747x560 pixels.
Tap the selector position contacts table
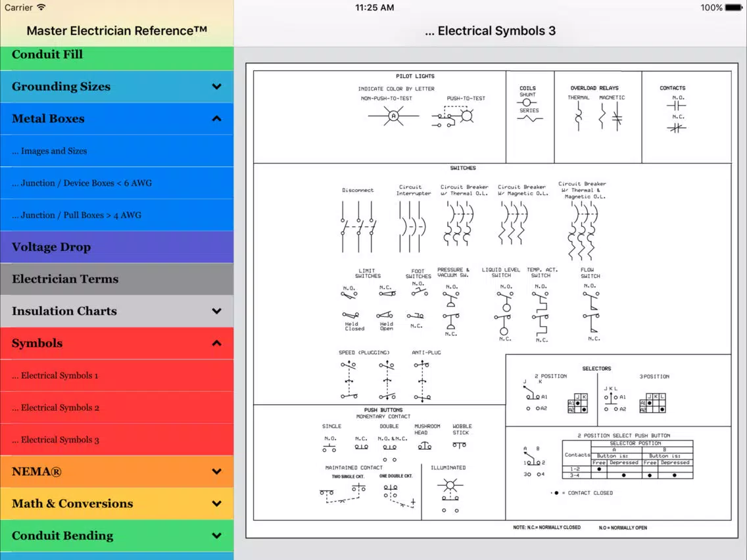click(627, 459)
